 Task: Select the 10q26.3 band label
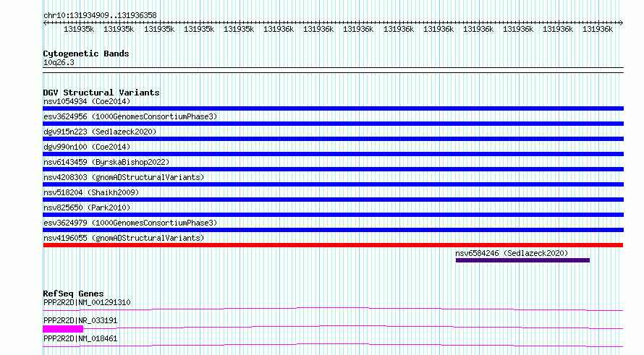pos(59,63)
